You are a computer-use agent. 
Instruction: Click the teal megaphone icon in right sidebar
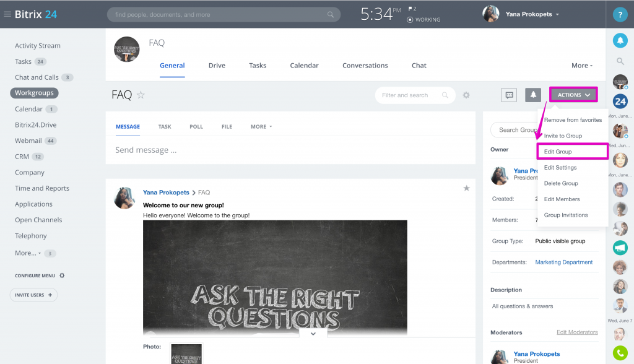[620, 248]
